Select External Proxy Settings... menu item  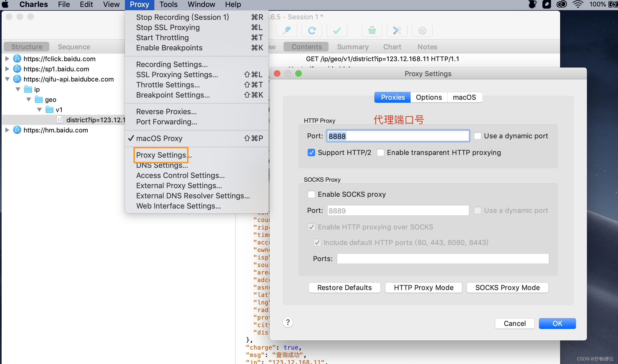pyautogui.click(x=197, y=185)
